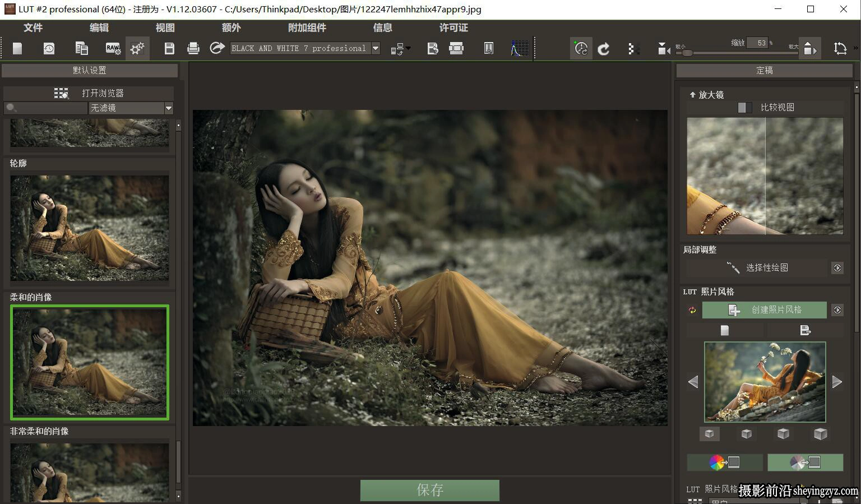
Task: Open the 无滤镜 filter dropdown
Action: [x=131, y=108]
